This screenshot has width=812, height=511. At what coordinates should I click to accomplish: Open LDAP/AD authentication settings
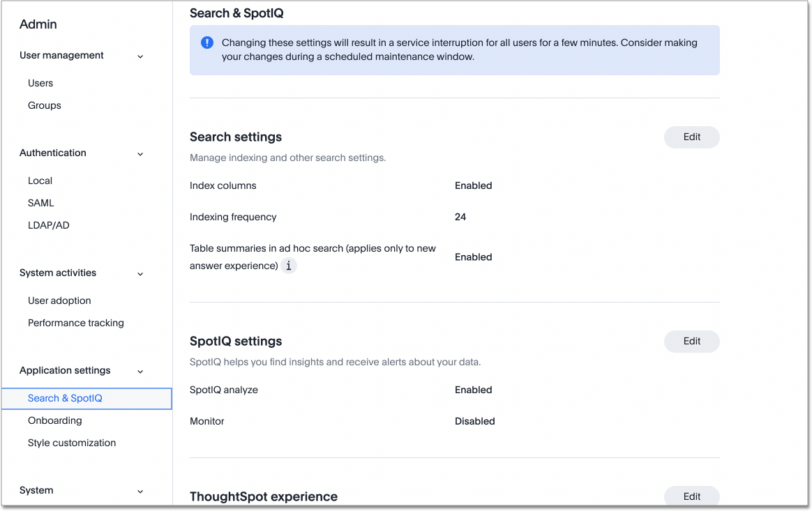[x=48, y=224]
